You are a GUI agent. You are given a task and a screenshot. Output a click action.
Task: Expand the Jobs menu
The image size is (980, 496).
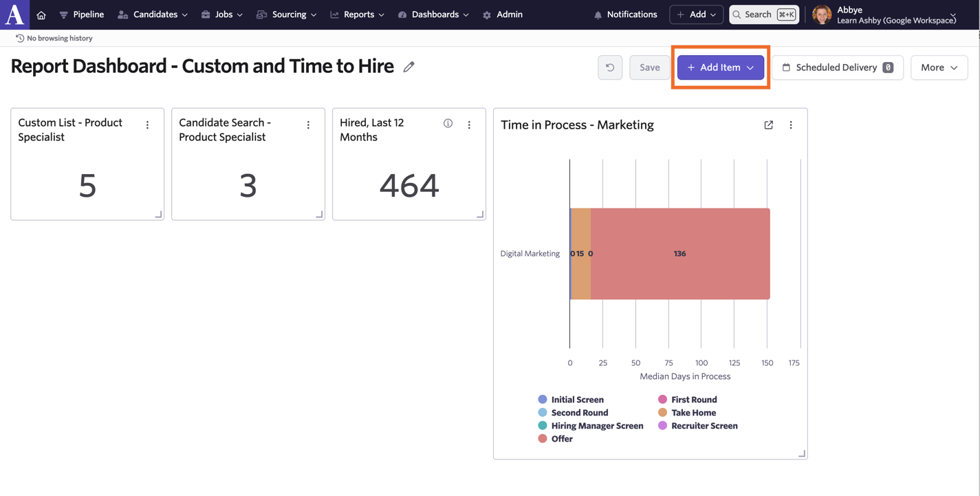pyautogui.click(x=222, y=14)
